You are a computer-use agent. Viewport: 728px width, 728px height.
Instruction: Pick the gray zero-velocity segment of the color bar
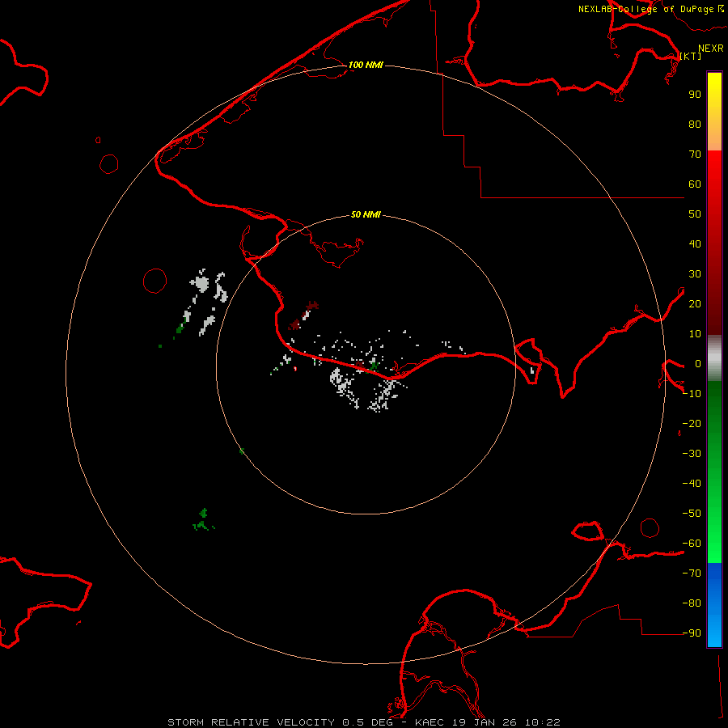click(x=714, y=358)
